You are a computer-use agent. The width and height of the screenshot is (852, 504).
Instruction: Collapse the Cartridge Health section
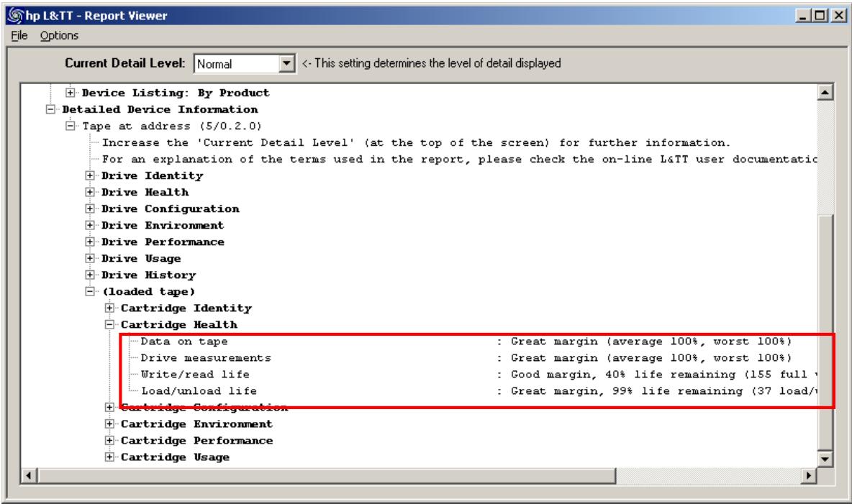click(109, 324)
